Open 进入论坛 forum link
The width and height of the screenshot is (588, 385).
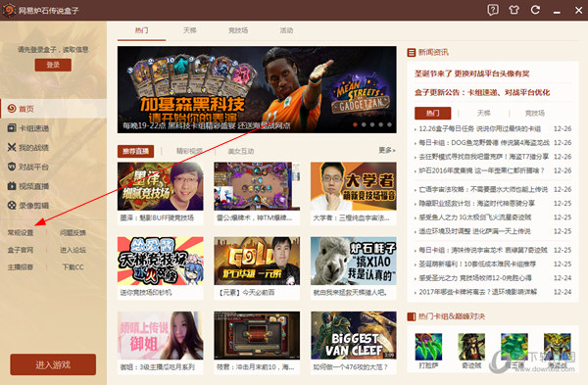73,250
